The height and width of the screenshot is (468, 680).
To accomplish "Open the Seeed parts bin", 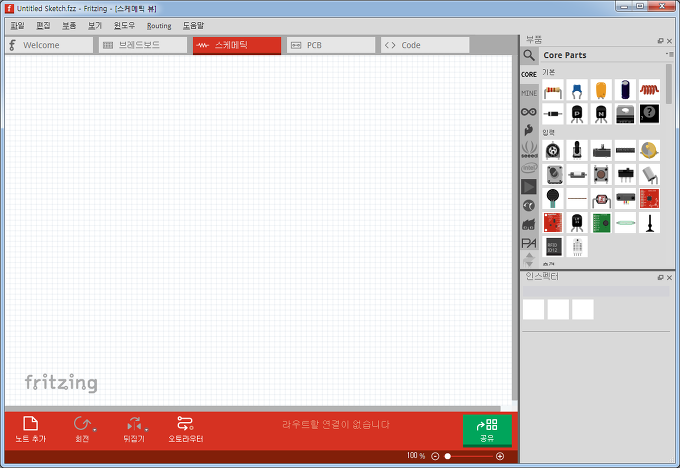I will [x=529, y=149].
